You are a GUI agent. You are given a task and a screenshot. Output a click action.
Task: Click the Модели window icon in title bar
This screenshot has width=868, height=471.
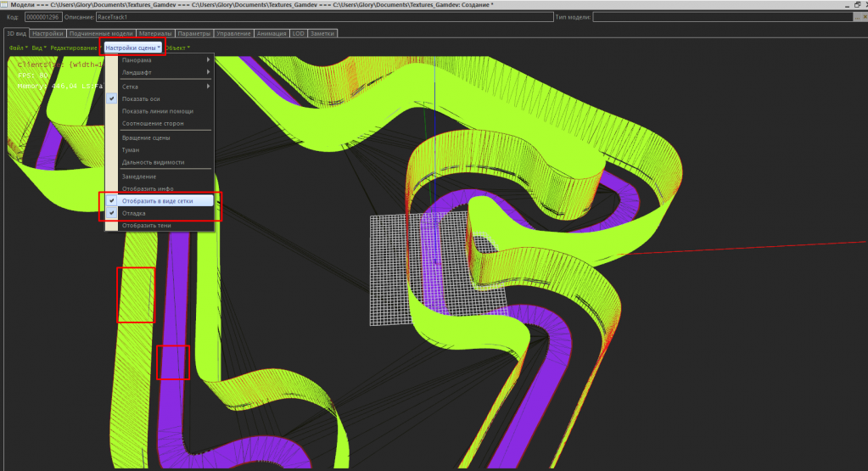[5, 5]
